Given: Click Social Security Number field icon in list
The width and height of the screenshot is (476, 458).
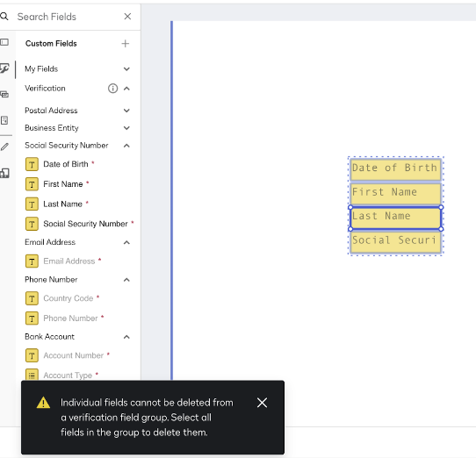Looking at the screenshot, I should pyautogui.click(x=32, y=224).
